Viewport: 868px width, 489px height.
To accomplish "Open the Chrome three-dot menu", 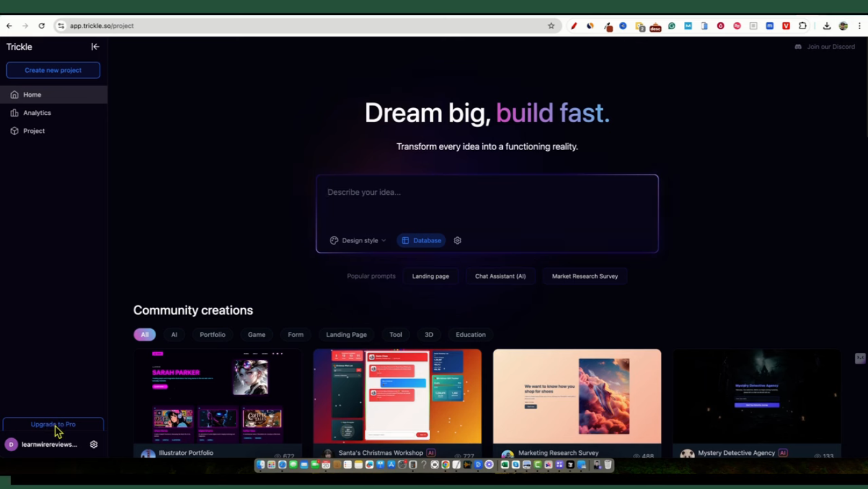I will tap(859, 26).
